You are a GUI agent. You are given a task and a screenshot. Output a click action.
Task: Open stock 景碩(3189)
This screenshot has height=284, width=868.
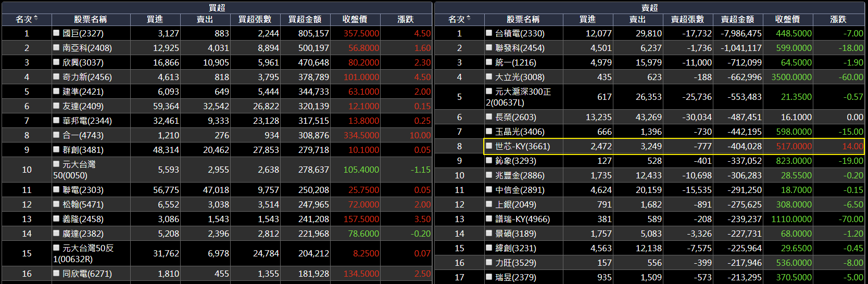515,234
